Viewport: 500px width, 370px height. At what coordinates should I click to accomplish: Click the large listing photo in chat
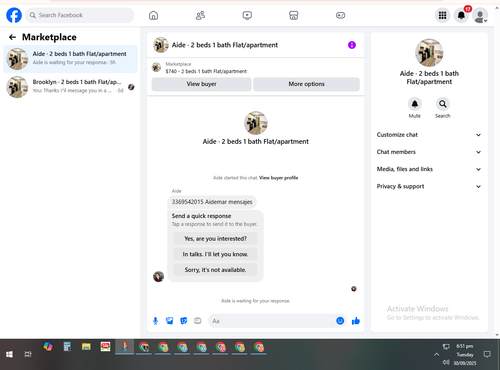(256, 123)
